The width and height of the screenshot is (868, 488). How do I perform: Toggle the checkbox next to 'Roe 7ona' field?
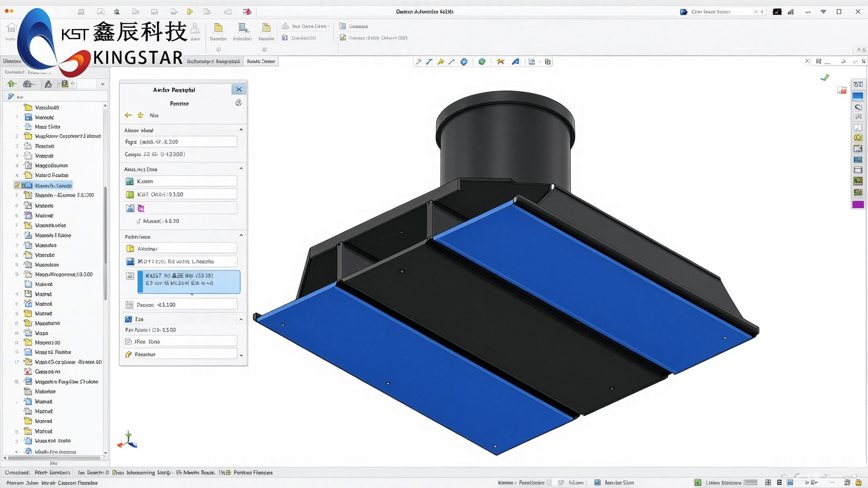tap(128, 341)
